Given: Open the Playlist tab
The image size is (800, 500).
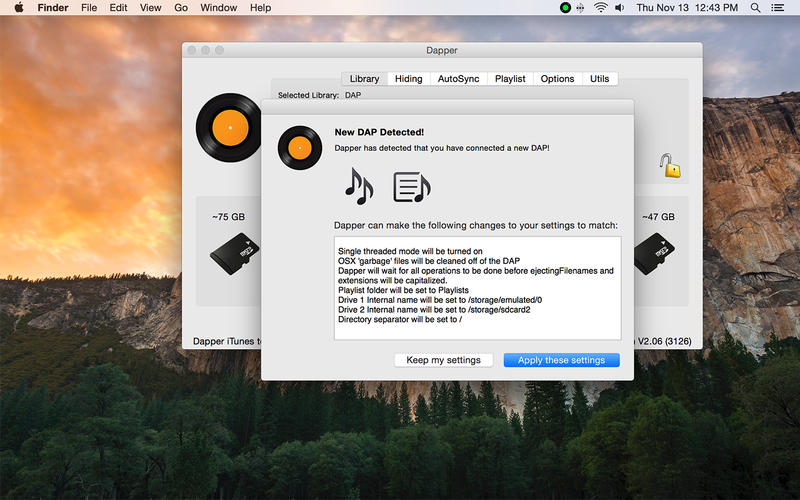Looking at the screenshot, I should [510, 79].
